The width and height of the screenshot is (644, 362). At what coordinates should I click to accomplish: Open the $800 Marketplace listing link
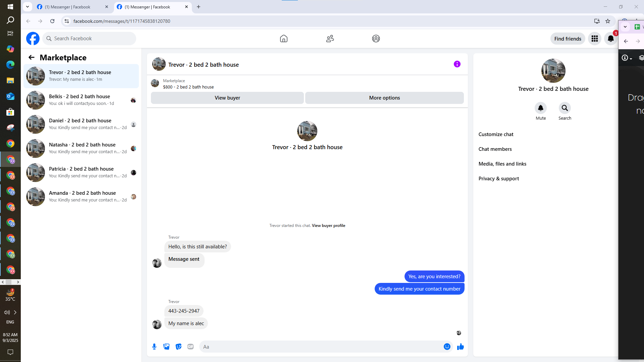[188, 87]
